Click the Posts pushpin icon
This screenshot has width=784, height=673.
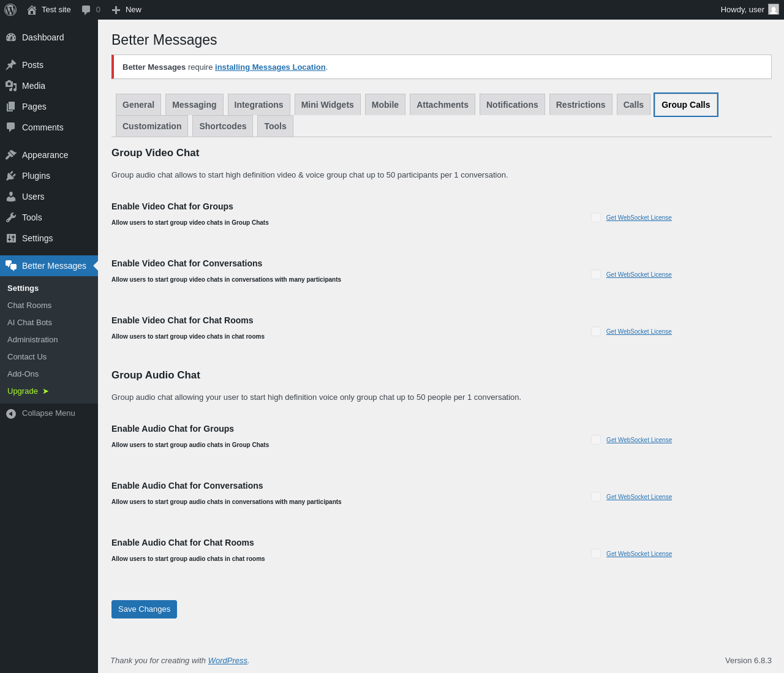(11, 65)
